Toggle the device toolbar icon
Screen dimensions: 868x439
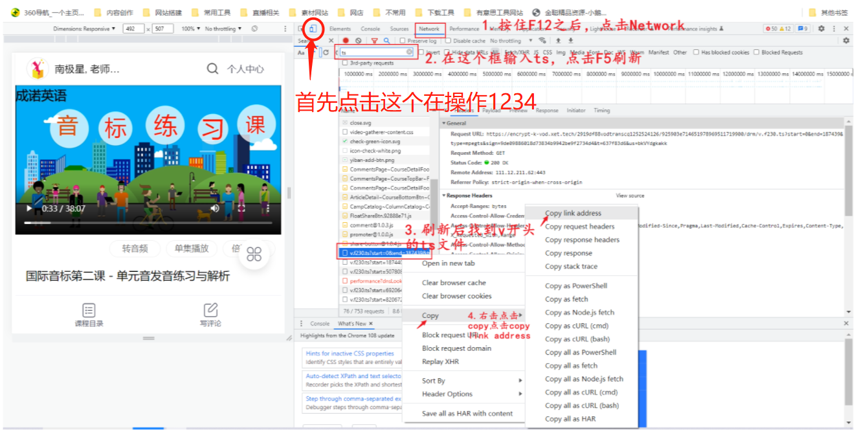coord(313,28)
